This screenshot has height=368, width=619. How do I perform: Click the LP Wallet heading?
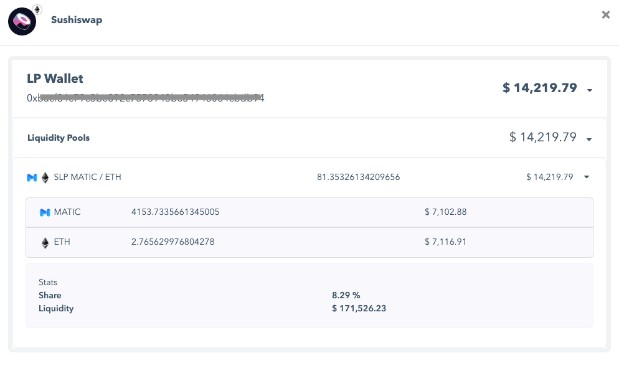[x=55, y=79]
